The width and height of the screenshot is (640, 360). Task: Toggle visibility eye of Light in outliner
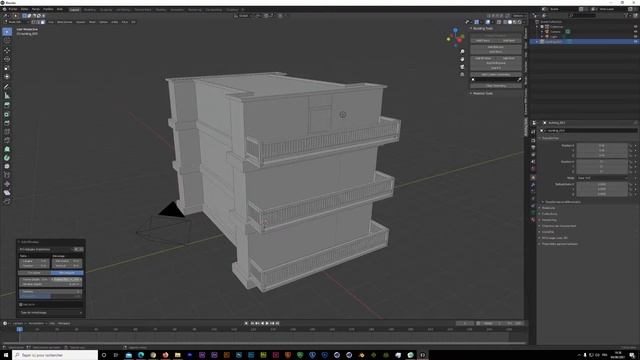pyautogui.click(x=635, y=36)
